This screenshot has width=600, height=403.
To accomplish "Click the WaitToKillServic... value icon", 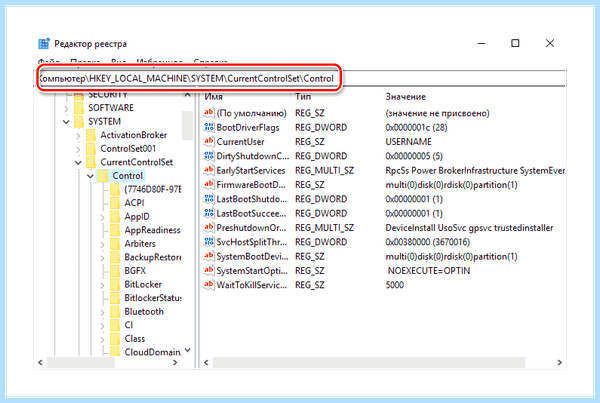I will coord(209,285).
